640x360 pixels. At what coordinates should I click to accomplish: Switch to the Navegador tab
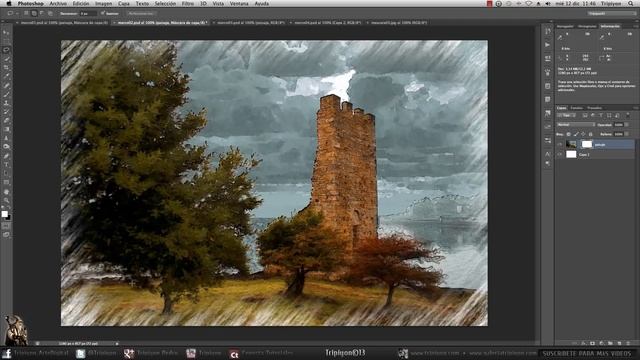coord(565,26)
